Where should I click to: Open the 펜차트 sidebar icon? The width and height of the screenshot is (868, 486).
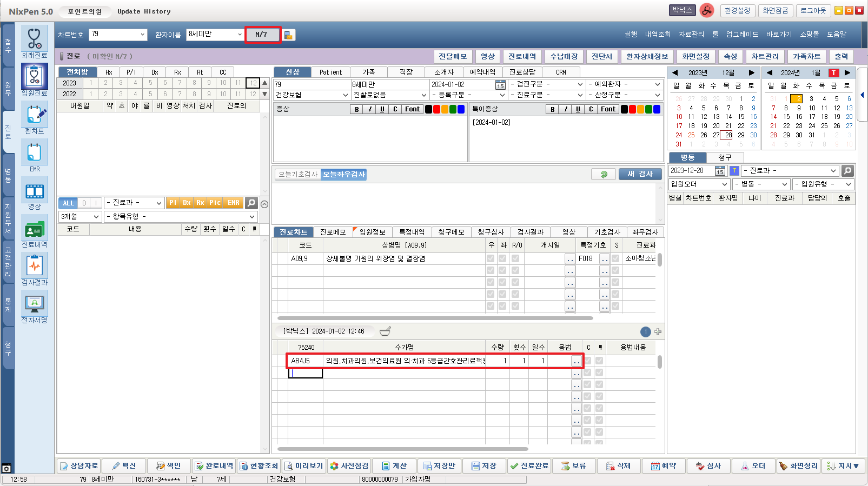click(35, 115)
